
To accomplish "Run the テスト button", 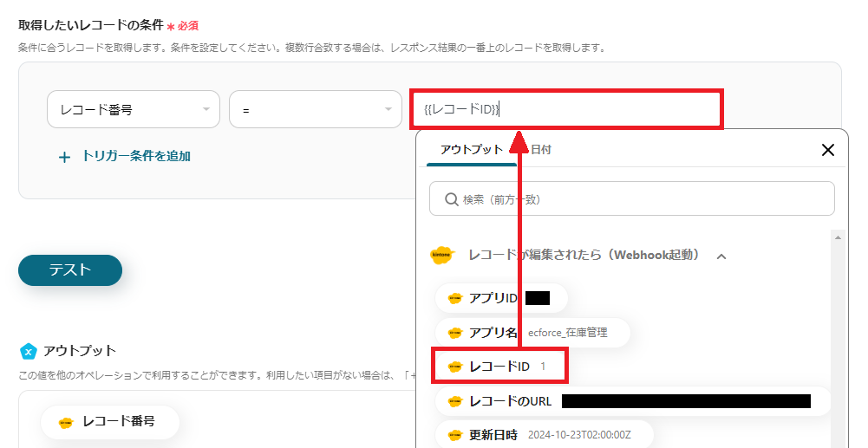I will click(70, 269).
